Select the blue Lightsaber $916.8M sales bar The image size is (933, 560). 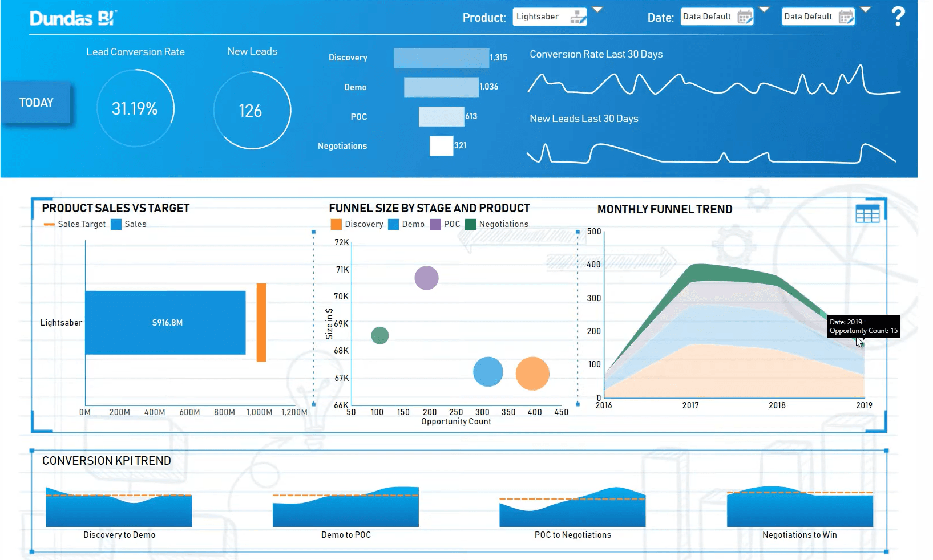click(165, 323)
